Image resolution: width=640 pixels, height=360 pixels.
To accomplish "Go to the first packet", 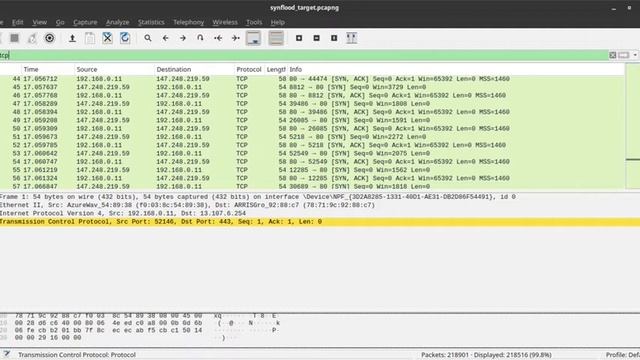I will pos(218,38).
